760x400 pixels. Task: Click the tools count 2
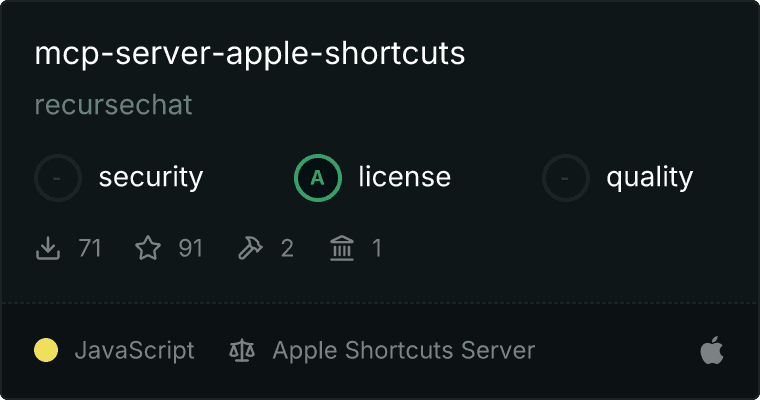tap(287, 248)
